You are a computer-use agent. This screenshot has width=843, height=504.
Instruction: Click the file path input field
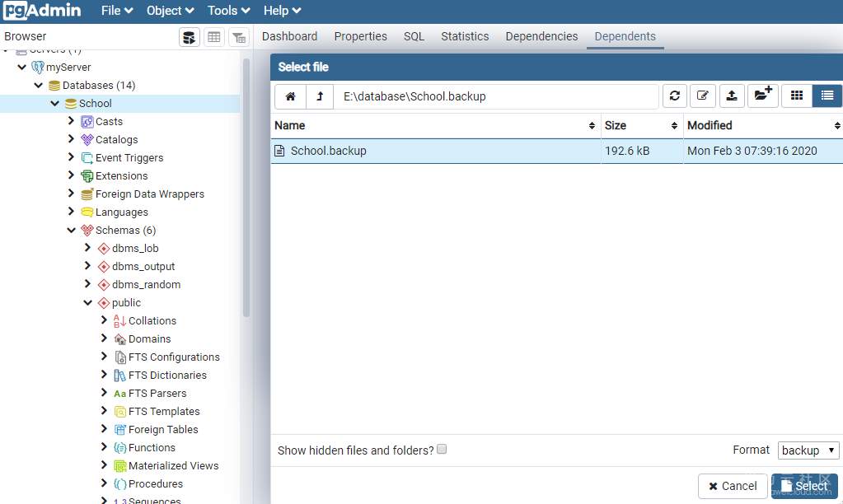click(496, 96)
